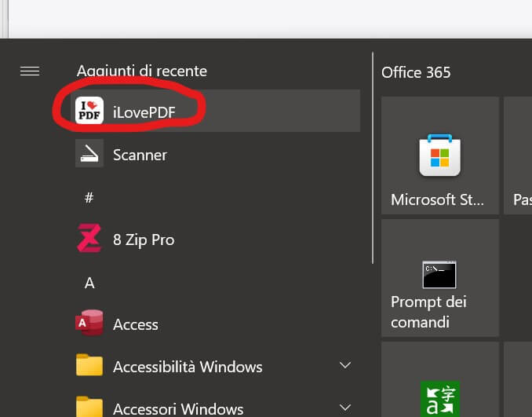This screenshot has width=532, height=417.
Task: Expand the Accessibilità Windows chevron
Action: (x=344, y=366)
